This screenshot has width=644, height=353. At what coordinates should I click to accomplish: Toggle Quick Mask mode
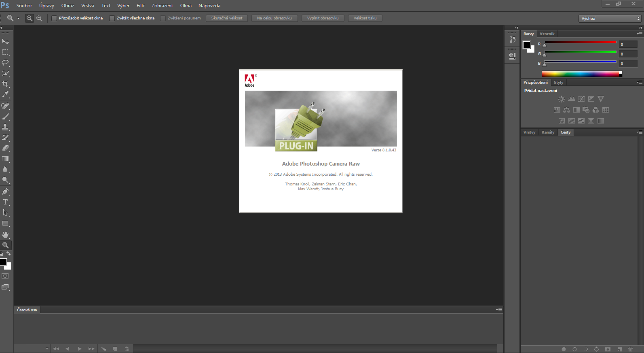coord(5,276)
